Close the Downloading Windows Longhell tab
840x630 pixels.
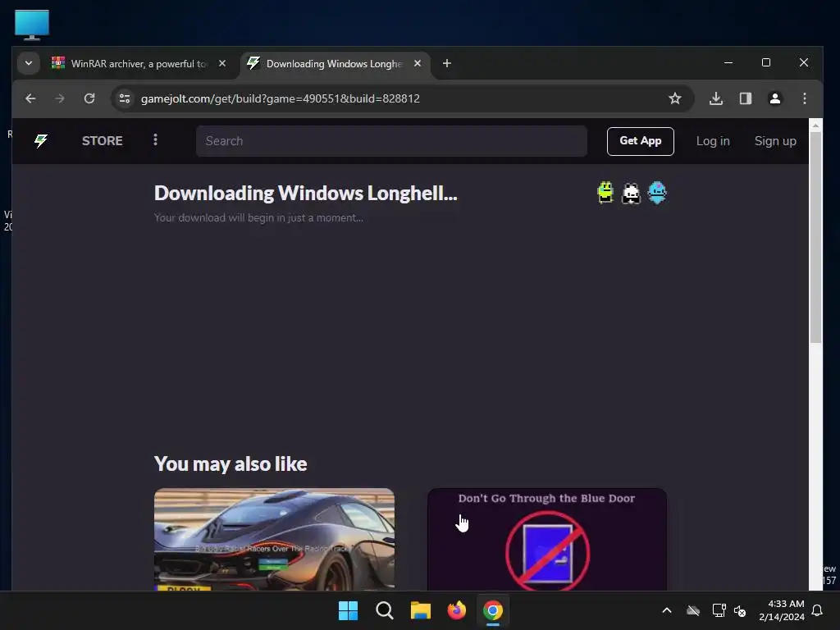pyautogui.click(x=418, y=63)
